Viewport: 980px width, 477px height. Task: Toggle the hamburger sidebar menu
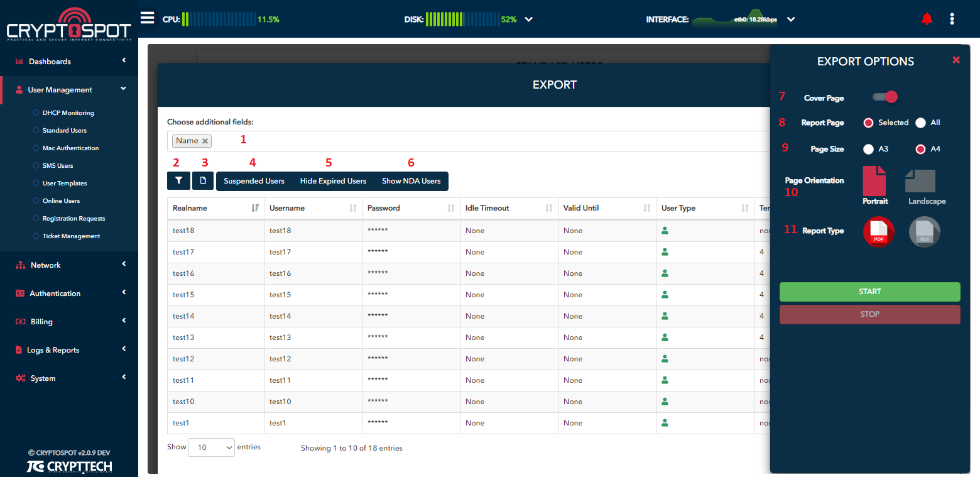[147, 18]
